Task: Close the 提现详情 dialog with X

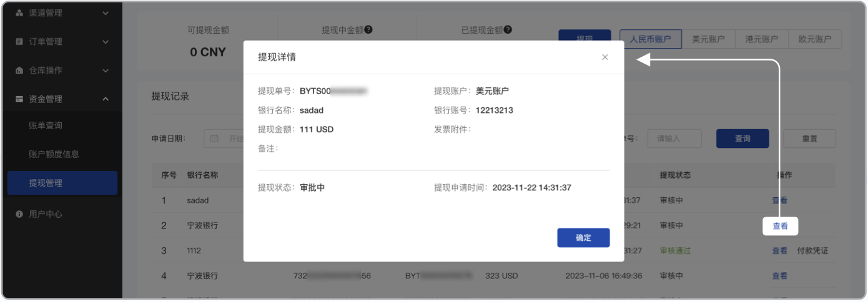Action: [x=604, y=57]
